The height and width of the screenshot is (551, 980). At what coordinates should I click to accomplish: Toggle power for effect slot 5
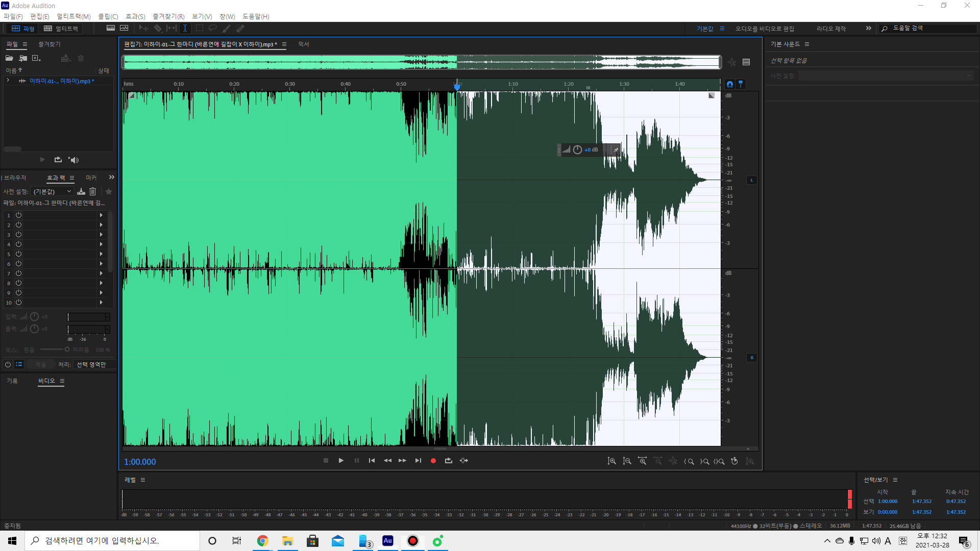[x=18, y=254]
